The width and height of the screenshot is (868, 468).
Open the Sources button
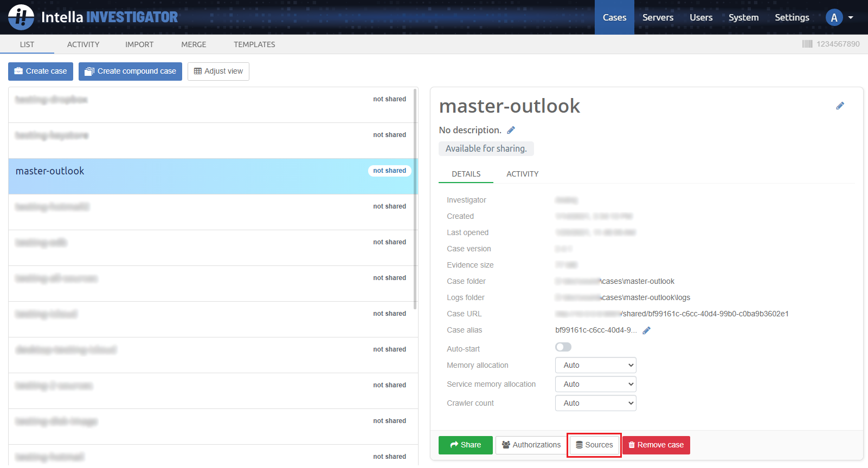pos(594,445)
